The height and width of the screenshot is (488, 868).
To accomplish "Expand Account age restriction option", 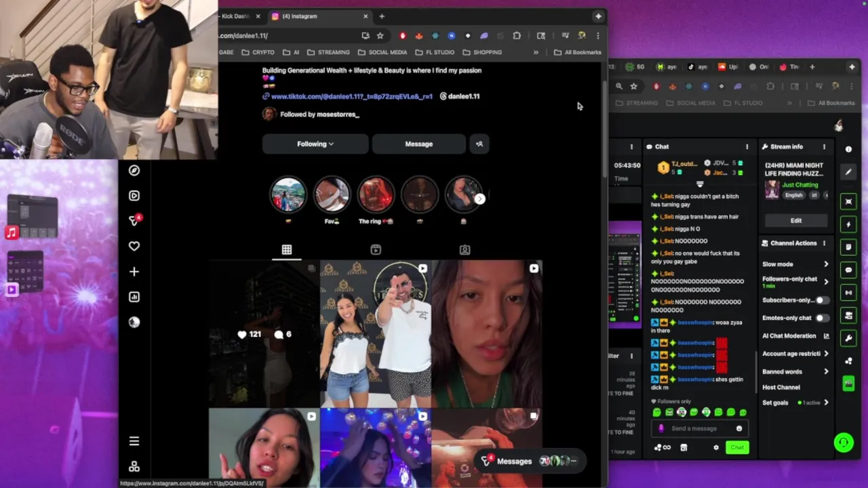I will click(x=826, y=354).
